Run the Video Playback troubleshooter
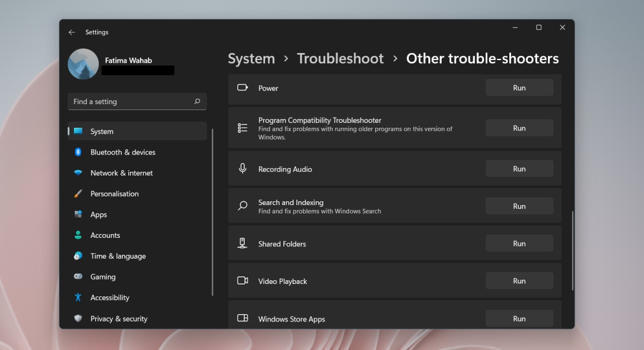The width and height of the screenshot is (644, 350). click(x=519, y=281)
